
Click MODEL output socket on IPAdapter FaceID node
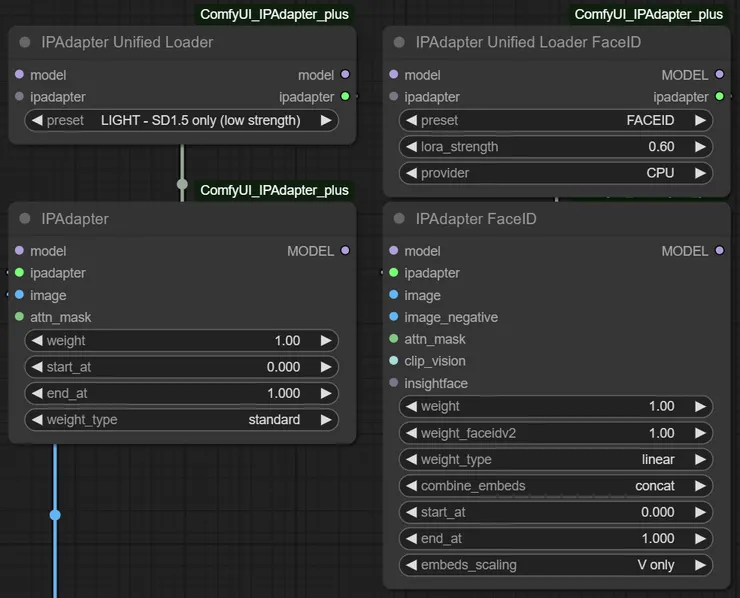point(719,250)
